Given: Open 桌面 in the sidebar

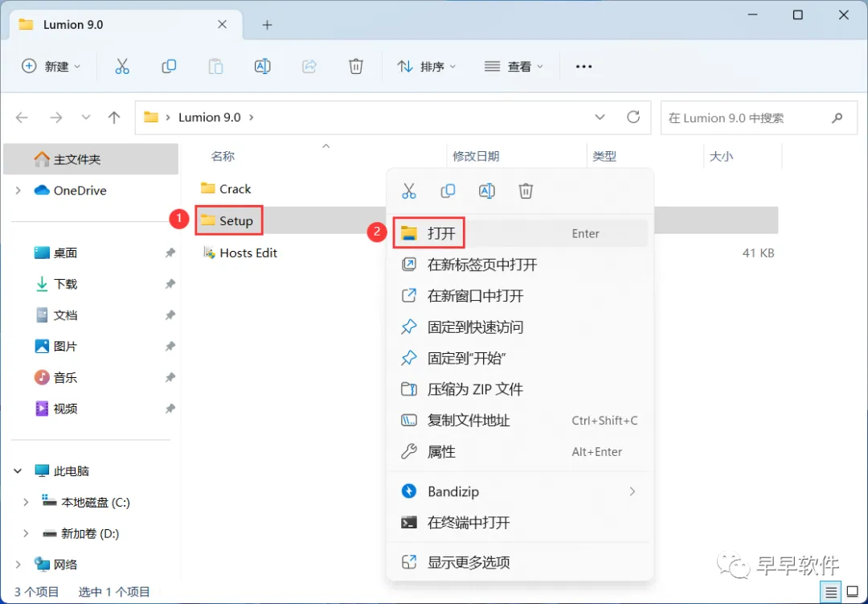Looking at the screenshot, I should point(65,253).
